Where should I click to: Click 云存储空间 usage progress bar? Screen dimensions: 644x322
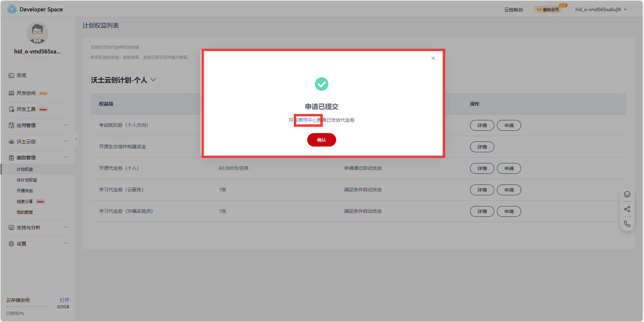tap(28, 307)
